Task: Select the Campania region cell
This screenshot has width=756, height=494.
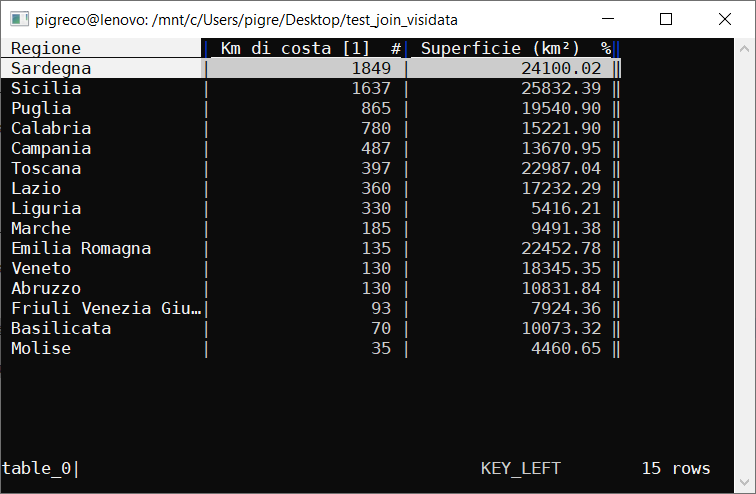Action: click(x=51, y=149)
